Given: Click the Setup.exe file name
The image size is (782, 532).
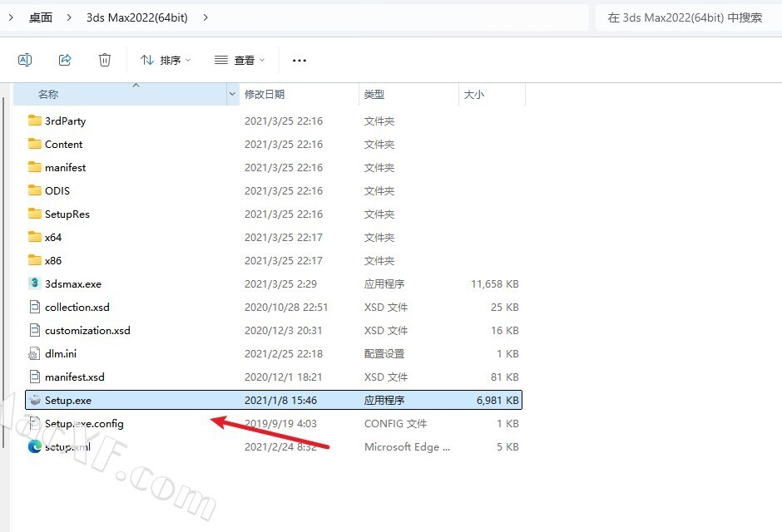Looking at the screenshot, I should tap(68, 401).
